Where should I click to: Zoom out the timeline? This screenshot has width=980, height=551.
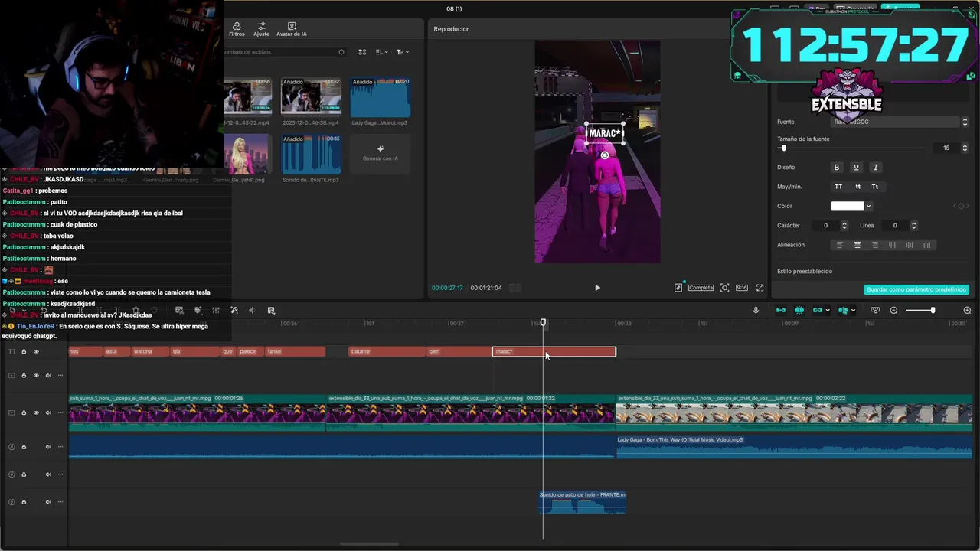tap(893, 310)
